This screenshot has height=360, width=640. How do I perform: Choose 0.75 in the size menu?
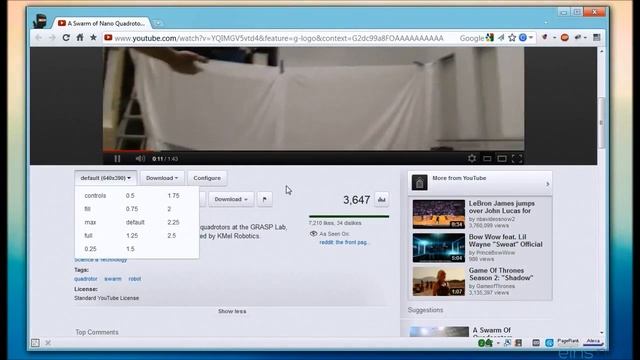[132, 209]
